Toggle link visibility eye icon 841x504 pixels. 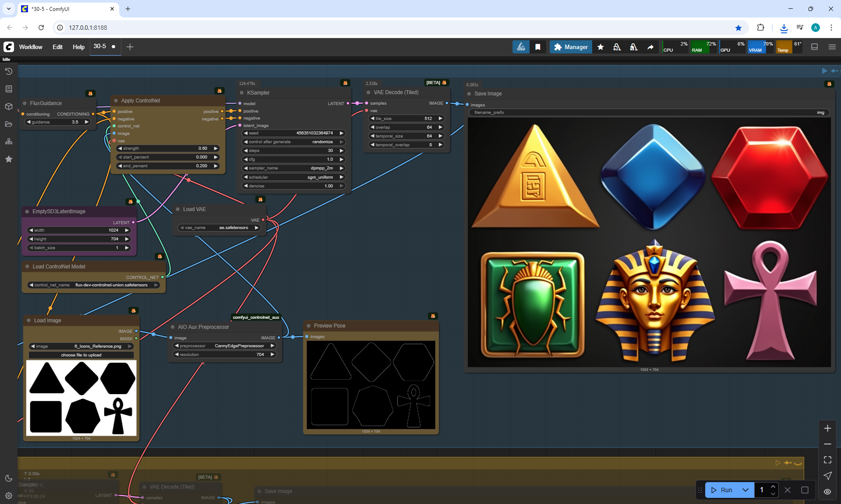pyautogui.click(x=827, y=491)
